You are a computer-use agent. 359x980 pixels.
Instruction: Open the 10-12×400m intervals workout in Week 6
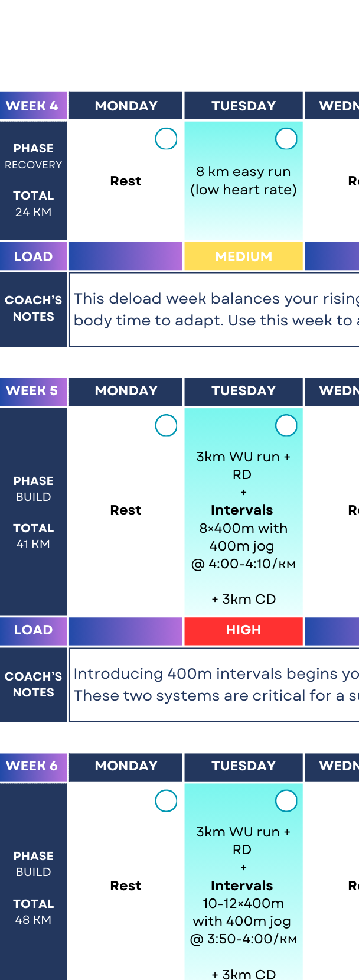(243, 903)
